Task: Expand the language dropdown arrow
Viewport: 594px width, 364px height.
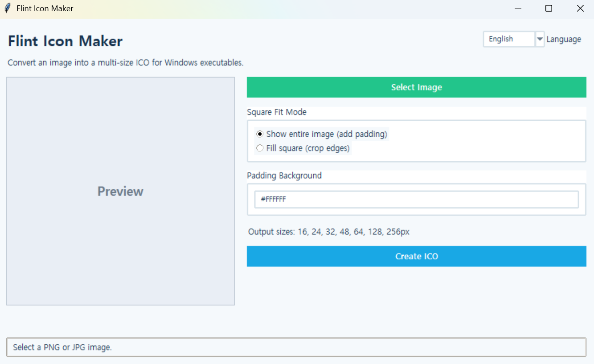Action: pos(540,39)
